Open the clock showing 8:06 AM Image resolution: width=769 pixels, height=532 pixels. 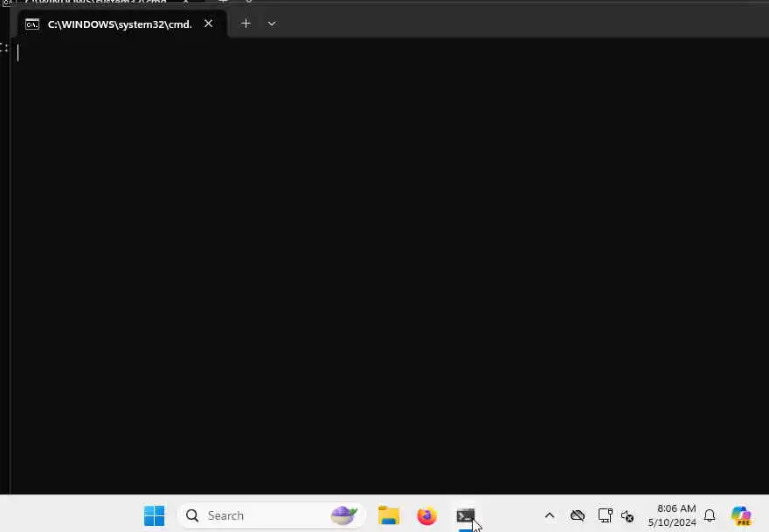pyautogui.click(x=672, y=515)
